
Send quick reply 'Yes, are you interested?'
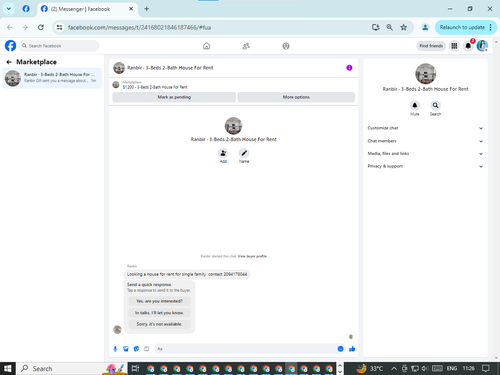[159, 301]
